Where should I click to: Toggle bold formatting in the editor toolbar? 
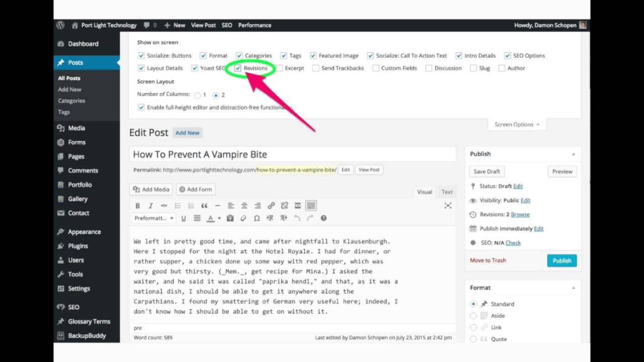coord(138,206)
